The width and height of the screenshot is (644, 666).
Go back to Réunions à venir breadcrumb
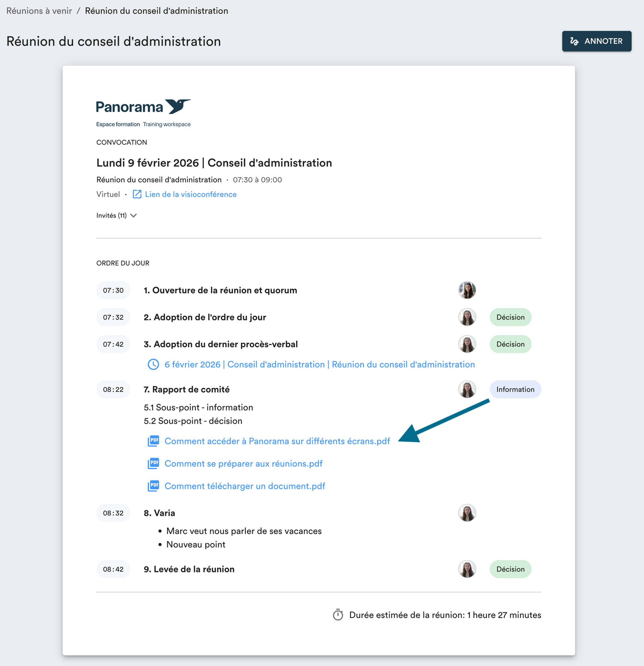tap(39, 11)
